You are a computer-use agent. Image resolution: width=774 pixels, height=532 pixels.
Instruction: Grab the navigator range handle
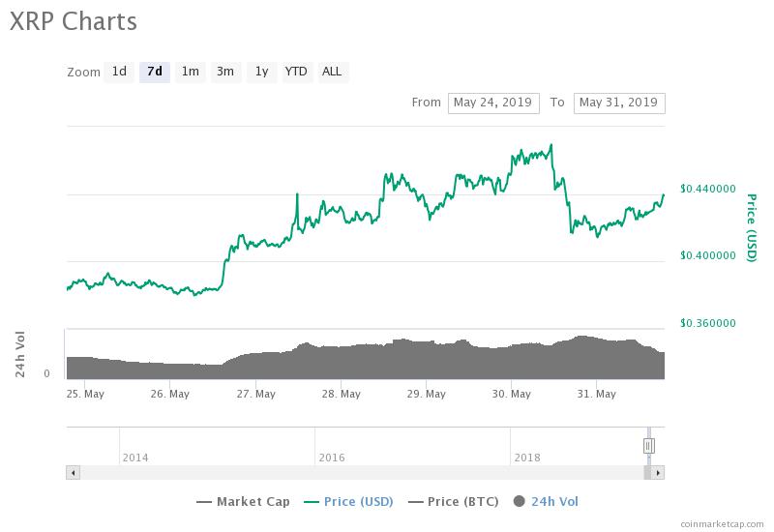click(x=648, y=446)
